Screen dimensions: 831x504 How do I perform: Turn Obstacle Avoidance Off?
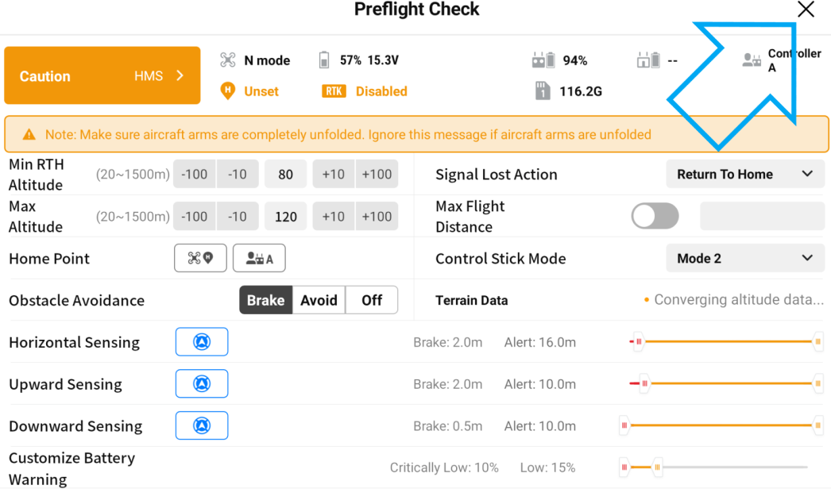pos(372,300)
